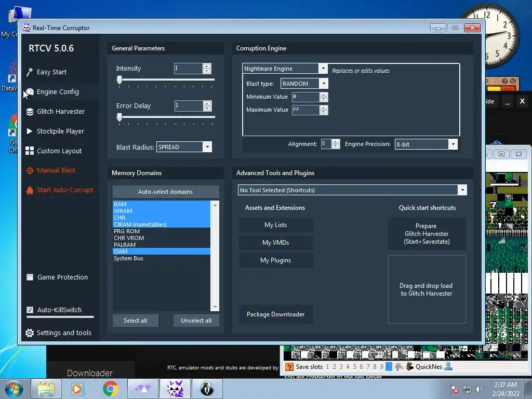Image resolution: width=532 pixels, height=399 pixels.
Task: Open My Lists button
Action: (276, 225)
